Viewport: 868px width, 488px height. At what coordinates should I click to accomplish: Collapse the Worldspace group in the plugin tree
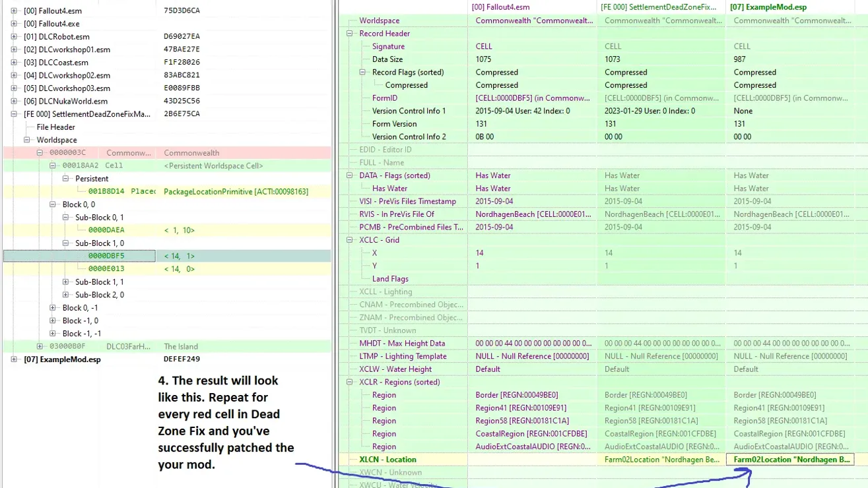pyautogui.click(x=27, y=140)
